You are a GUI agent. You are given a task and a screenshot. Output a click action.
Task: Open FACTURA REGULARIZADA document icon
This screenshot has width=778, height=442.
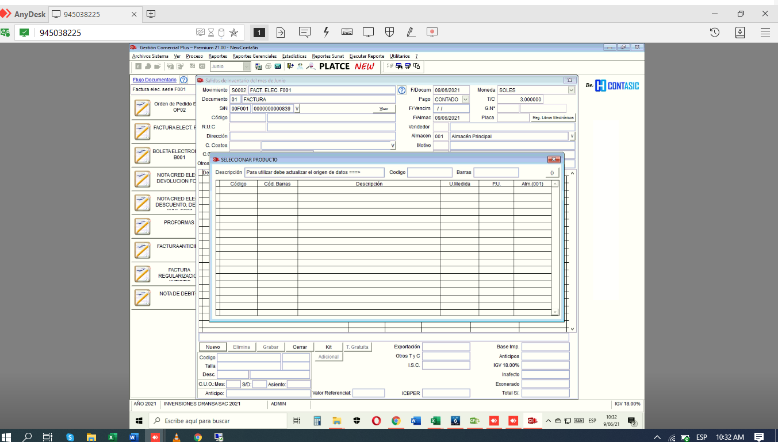click(x=142, y=274)
